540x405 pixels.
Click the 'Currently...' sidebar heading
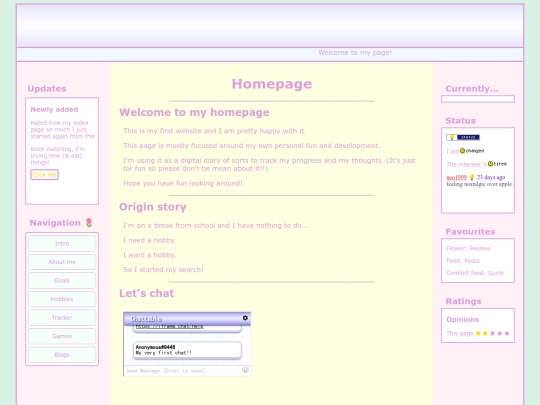(472, 89)
